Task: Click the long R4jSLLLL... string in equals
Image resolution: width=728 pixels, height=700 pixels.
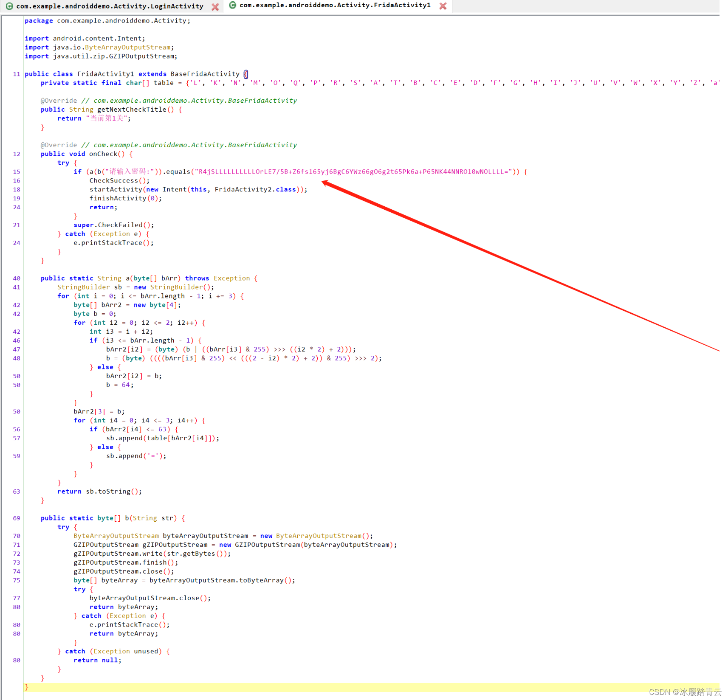Action: 353,172
